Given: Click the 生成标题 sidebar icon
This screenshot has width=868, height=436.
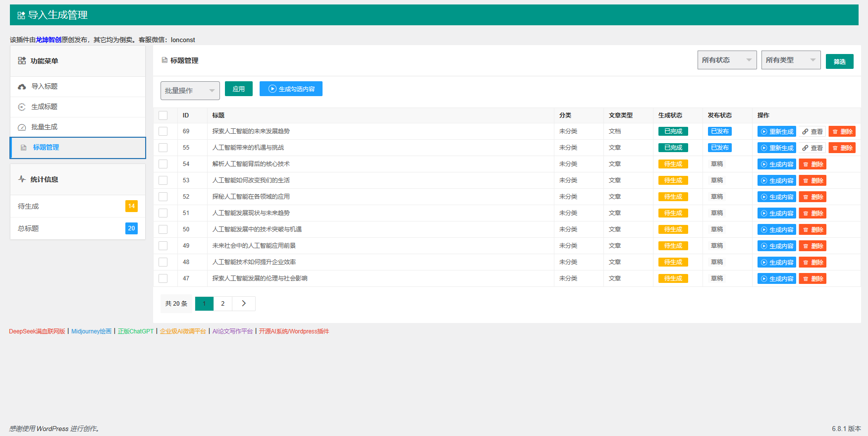Looking at the screenshot, I should [22, 107].
